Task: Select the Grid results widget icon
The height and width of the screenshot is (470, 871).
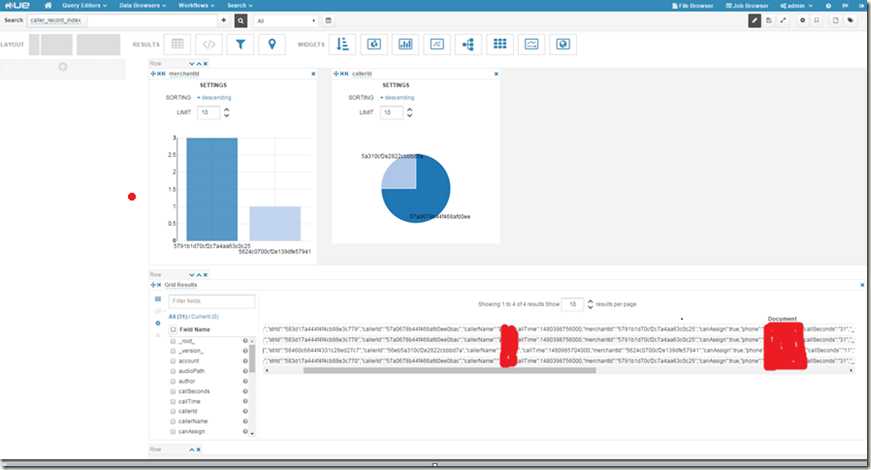Action: (177, 44)
